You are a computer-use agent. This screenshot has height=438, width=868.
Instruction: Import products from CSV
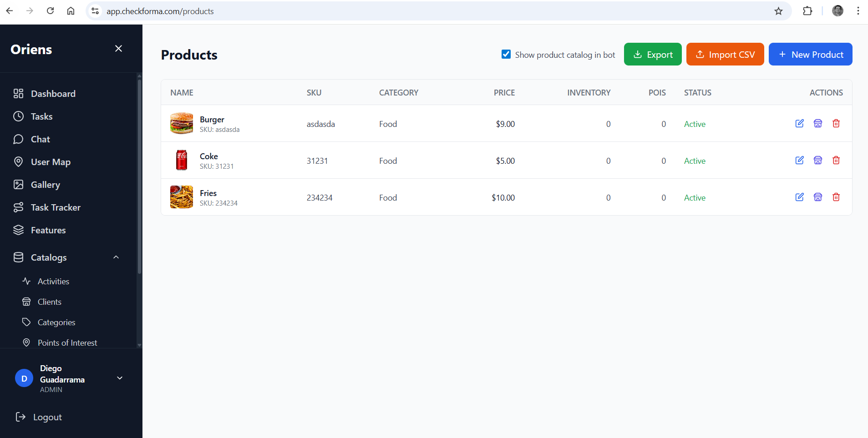pyautogui.click(x=725, y=54)
